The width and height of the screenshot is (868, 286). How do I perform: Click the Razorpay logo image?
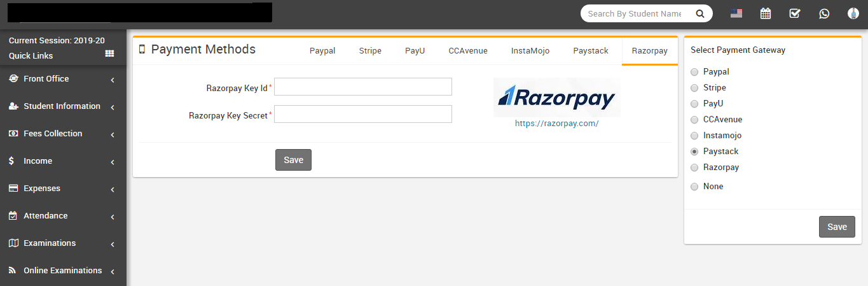[556, 97]
